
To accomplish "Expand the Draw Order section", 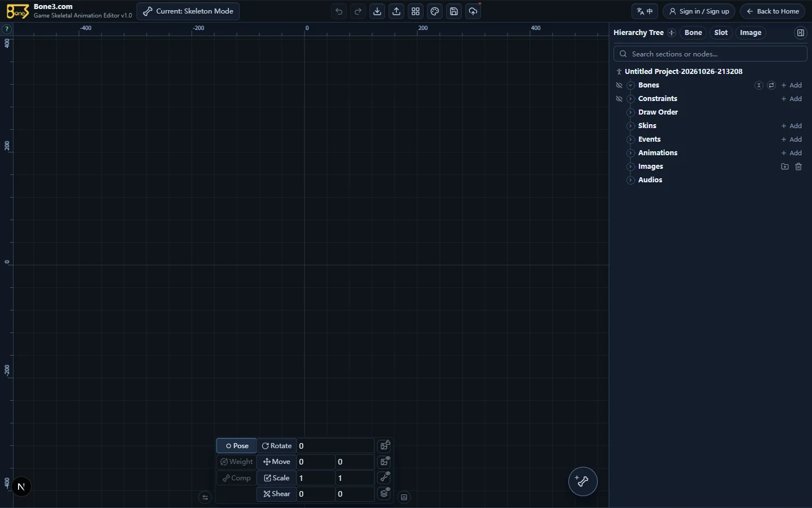I will (630, 112).
